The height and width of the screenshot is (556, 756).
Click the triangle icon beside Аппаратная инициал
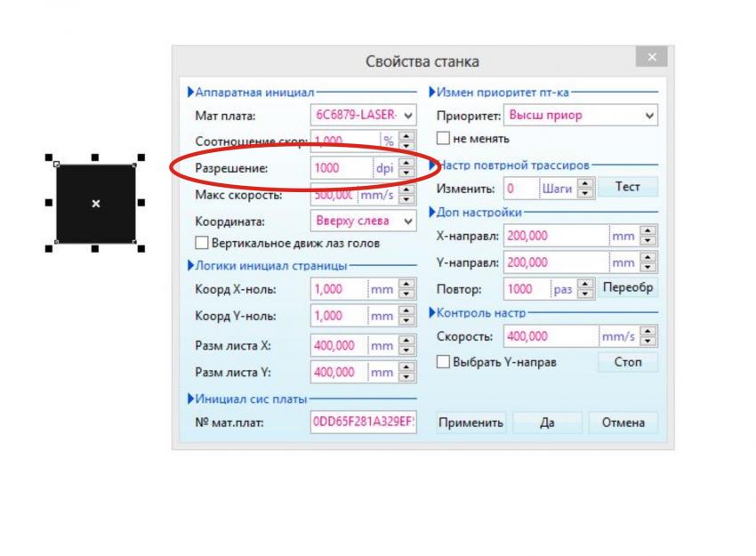coord(189,92)
